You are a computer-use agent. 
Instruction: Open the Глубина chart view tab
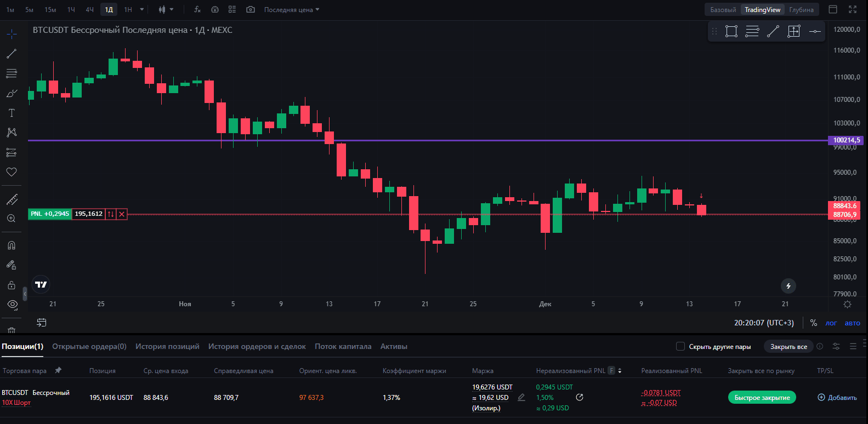[801, 10]
